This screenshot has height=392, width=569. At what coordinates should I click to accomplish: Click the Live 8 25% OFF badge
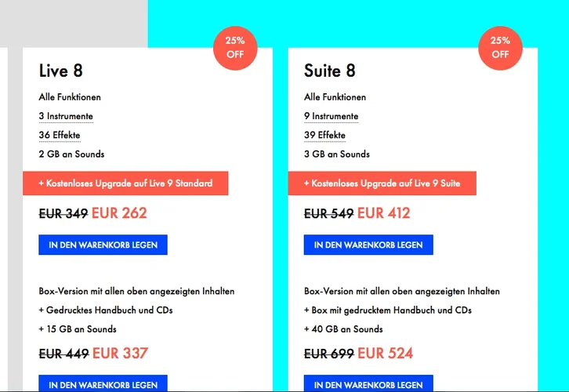(x=235, y=48)
